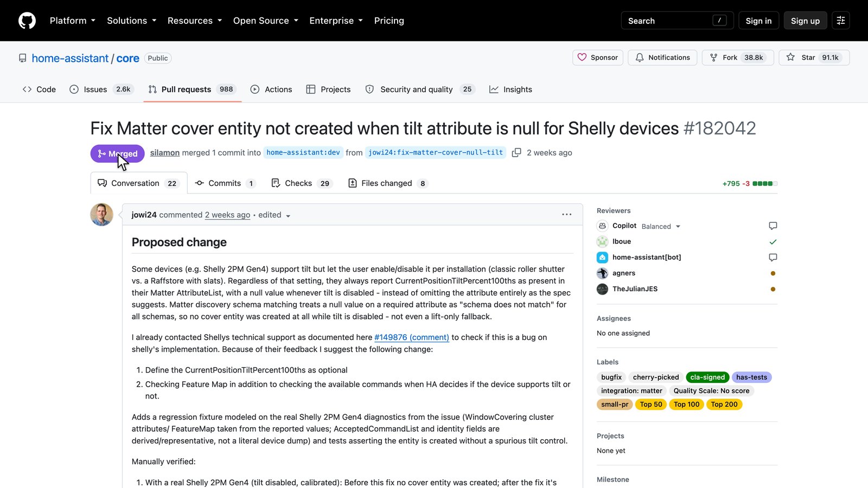The height and width of the screenshot is (488, 868).
Task: Expand the Solutions menu
Action: point(132,21)
